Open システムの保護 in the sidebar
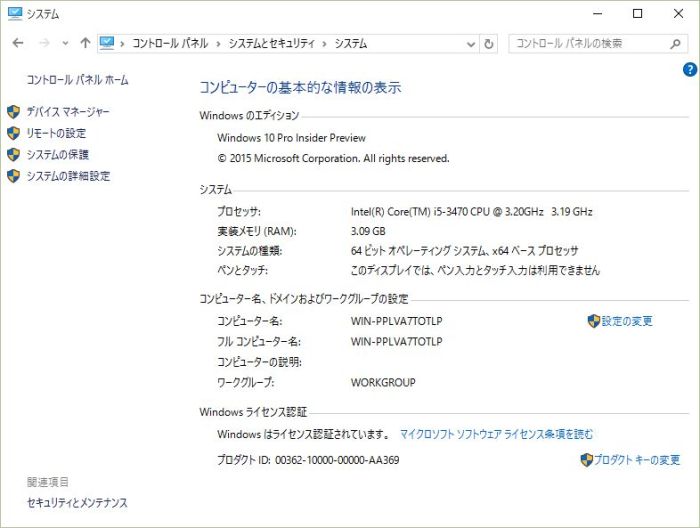The height and width of the screenshot is (528, 700). coord(57,155)
